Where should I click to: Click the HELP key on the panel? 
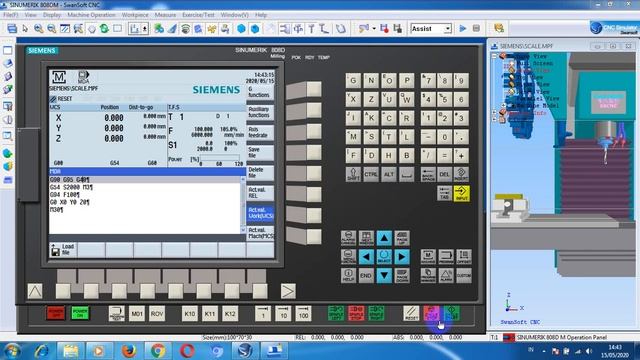[x=349, y=276]
